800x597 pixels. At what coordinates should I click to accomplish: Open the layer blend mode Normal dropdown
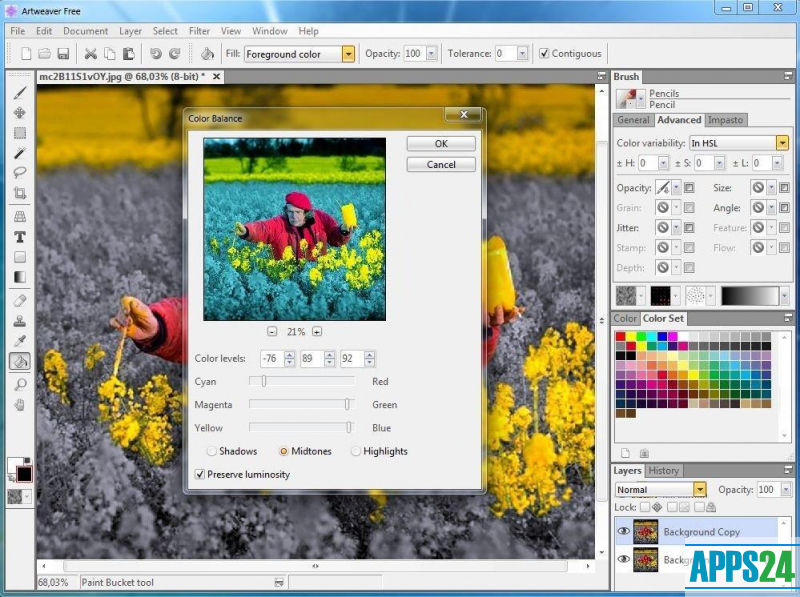tap(699, 490)
